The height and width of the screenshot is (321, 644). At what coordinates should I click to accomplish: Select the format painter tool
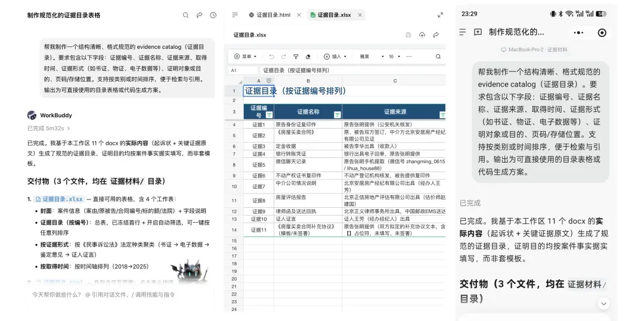(296, 57)
